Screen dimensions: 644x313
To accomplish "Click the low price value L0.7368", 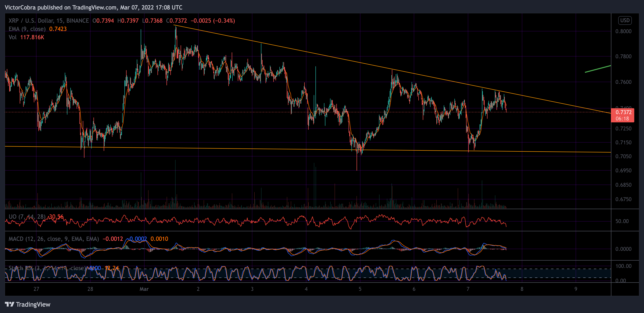I will coord(152,20).
